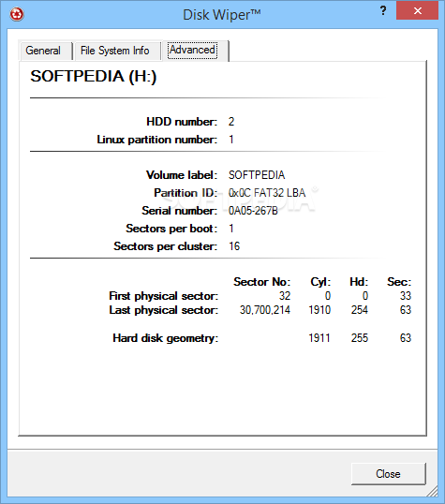Image resolution: width=445 pixels, height=504 pixels.
Task: Select first physical sector number 32
Action: pyautogui.click(x=285, y=296)
